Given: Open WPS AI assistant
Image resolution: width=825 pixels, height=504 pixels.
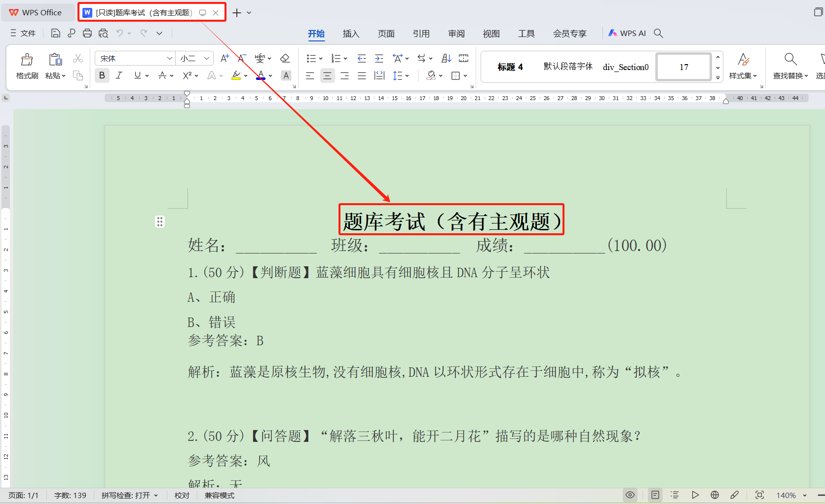Looking at the screenshot, I should 627,33.
